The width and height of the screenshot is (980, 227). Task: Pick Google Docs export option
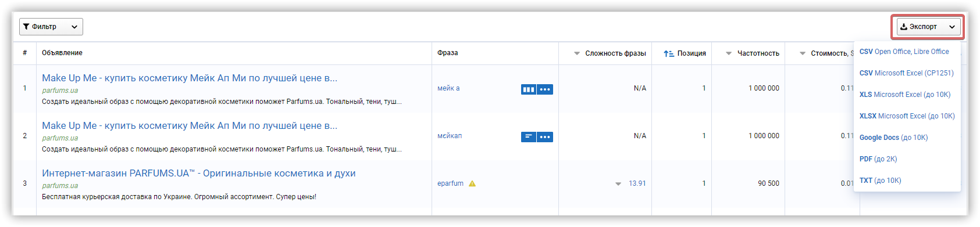click(893, 138)
